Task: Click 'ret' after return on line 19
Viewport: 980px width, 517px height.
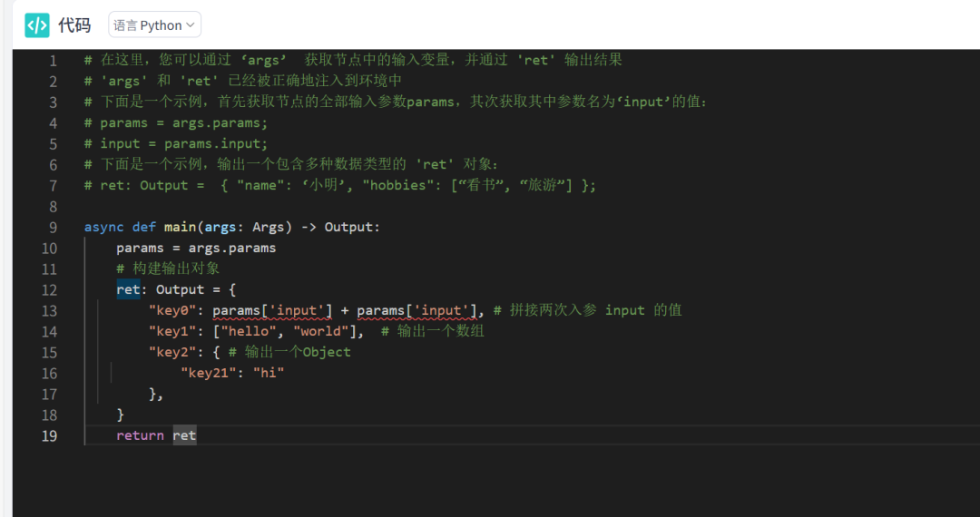Action: tap(184, 436)
